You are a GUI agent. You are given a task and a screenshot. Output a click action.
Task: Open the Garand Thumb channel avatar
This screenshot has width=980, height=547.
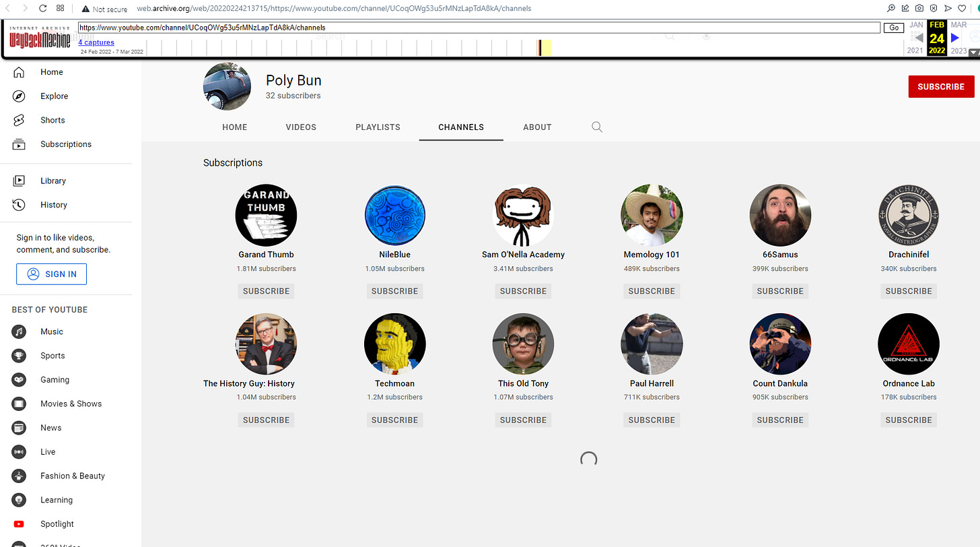point(266,216)
